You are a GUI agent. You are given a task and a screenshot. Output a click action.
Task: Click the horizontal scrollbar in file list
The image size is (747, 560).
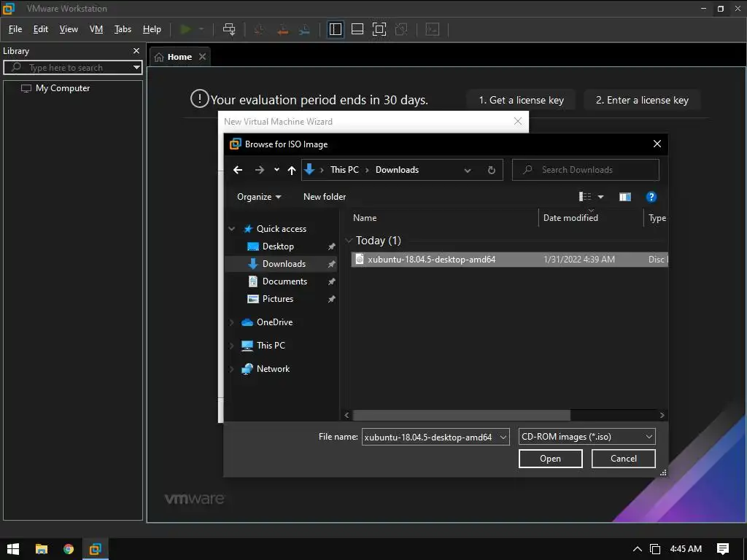[x=461, y=415]
